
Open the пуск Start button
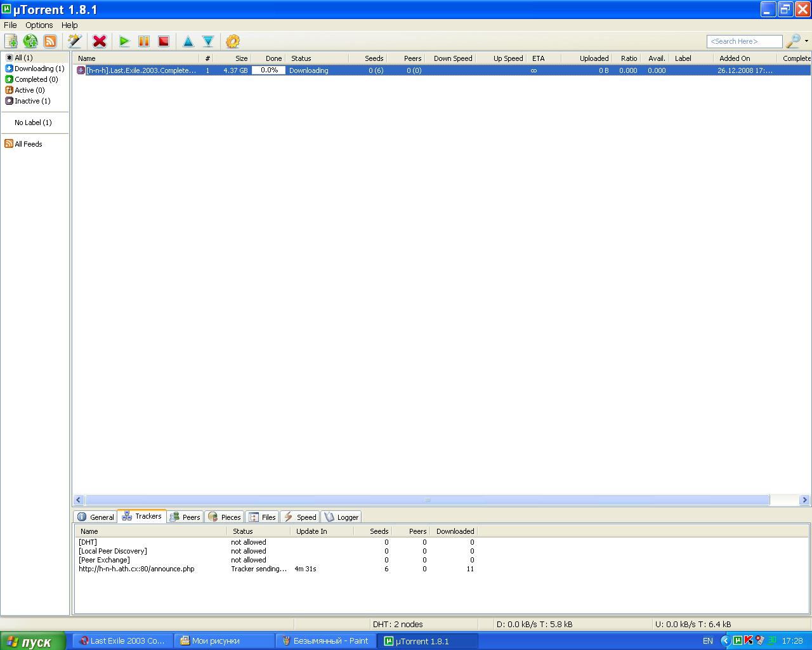(x=33, y=641)
